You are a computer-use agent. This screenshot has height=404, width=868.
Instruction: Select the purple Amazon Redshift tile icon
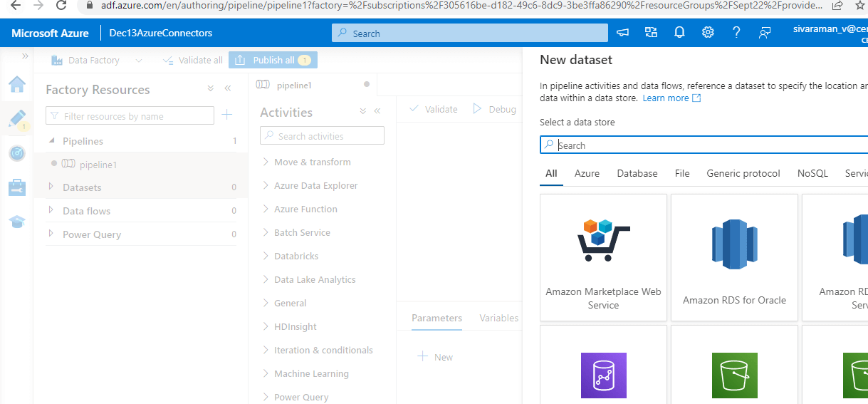point(603,375)
